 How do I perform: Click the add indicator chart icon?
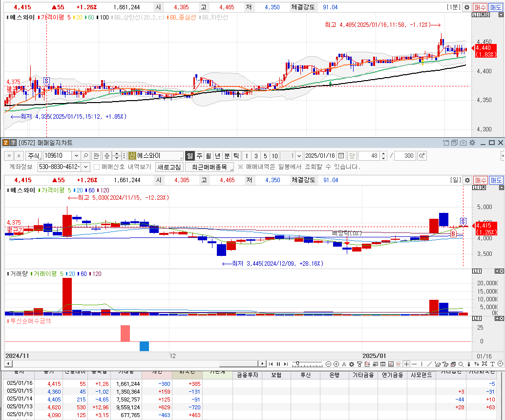pyautogui.click(x=367, y=364)
